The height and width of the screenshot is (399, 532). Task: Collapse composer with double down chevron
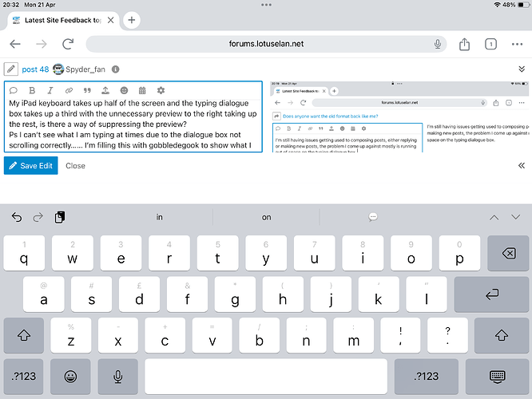(522, 69)
